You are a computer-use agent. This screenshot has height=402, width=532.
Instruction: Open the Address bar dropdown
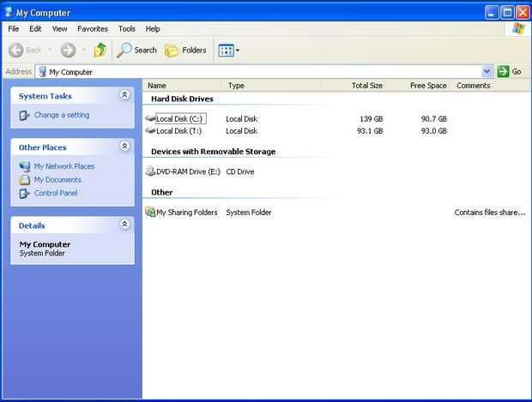(x=487, y=71)
